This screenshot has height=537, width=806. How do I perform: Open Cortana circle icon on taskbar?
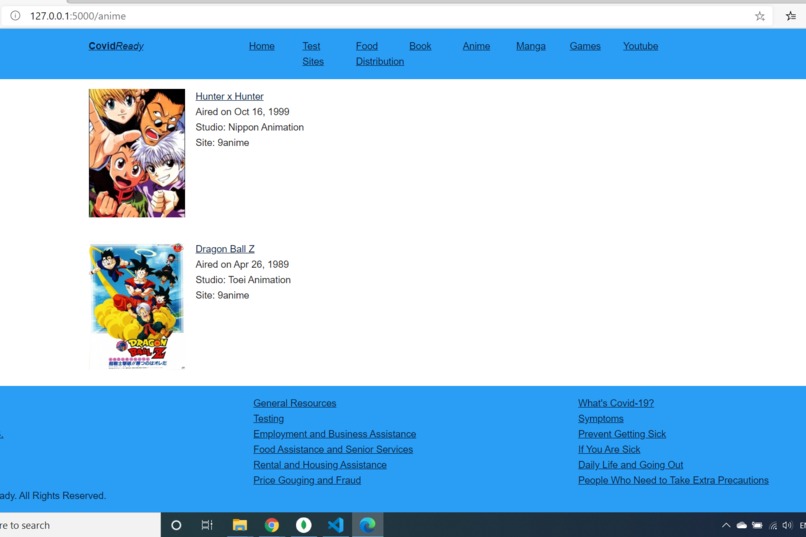click(x=176, y=525)
